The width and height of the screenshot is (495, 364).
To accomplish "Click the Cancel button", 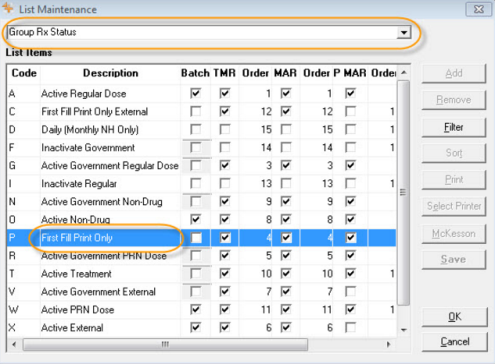I will (455, 342).
